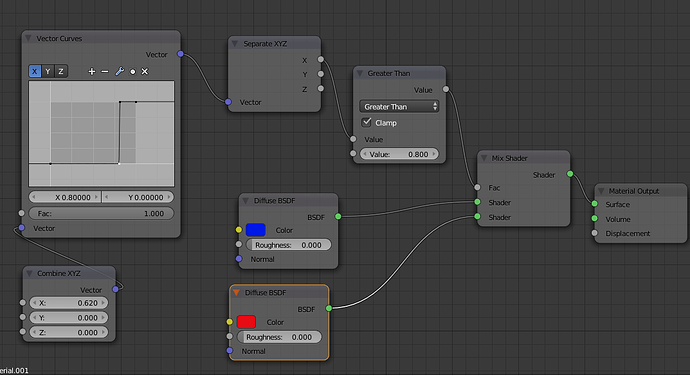Screen dimensions: 690x385
Task: Collapse the Greater Than node
Action: [x=360, y=73]
